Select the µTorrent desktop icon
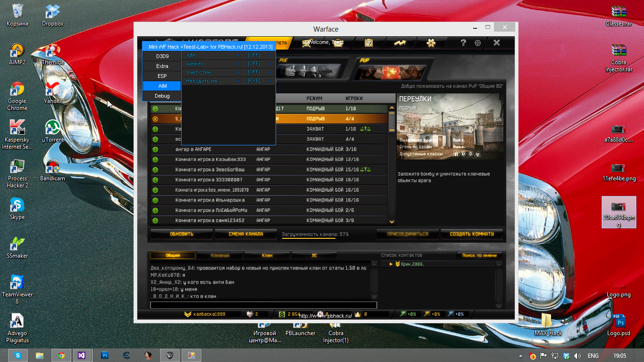The height and width of the screenshot is (362, 644). coord(52,131)
